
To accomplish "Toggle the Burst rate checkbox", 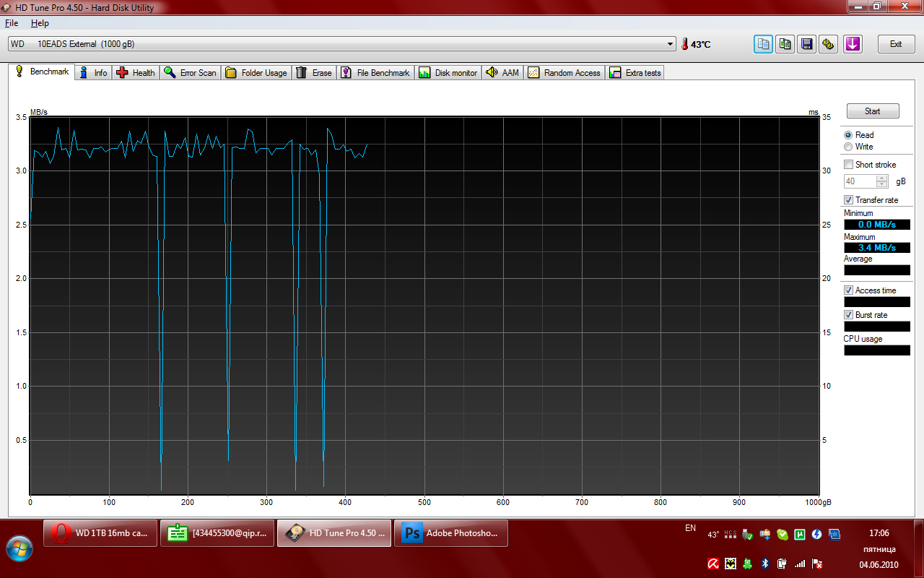I will coord(849,315).
